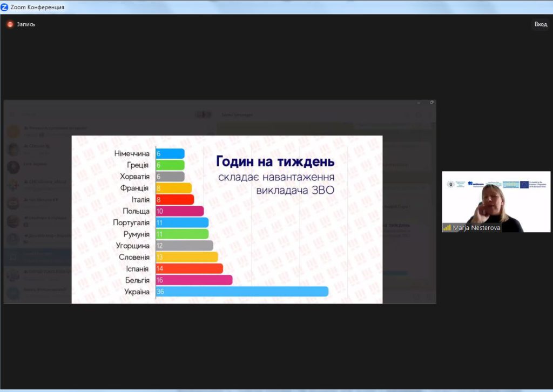The height and width of the screenshot is (392, 553).
Task: Click the Zoom Конференция window title text
Action: (37, 7)
